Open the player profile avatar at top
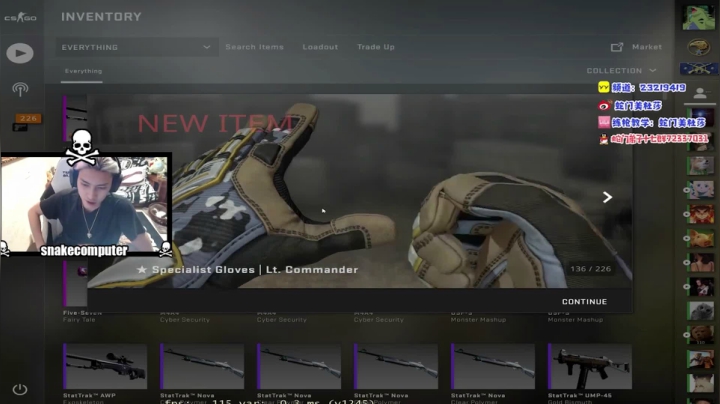Screen dimensions: 720x404 click(x=698, y=18)
